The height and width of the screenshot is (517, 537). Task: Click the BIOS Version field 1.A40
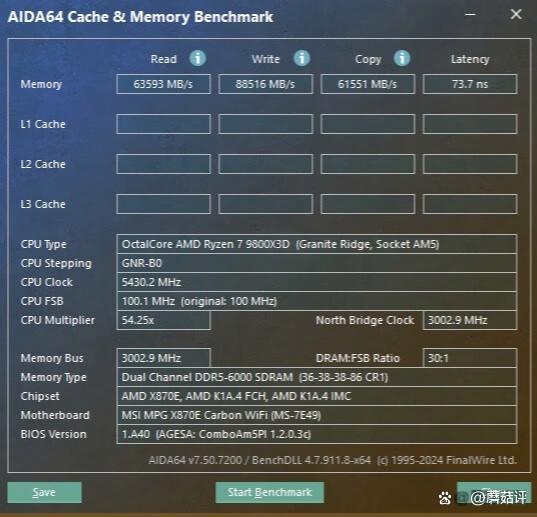(x=316, y=434)
